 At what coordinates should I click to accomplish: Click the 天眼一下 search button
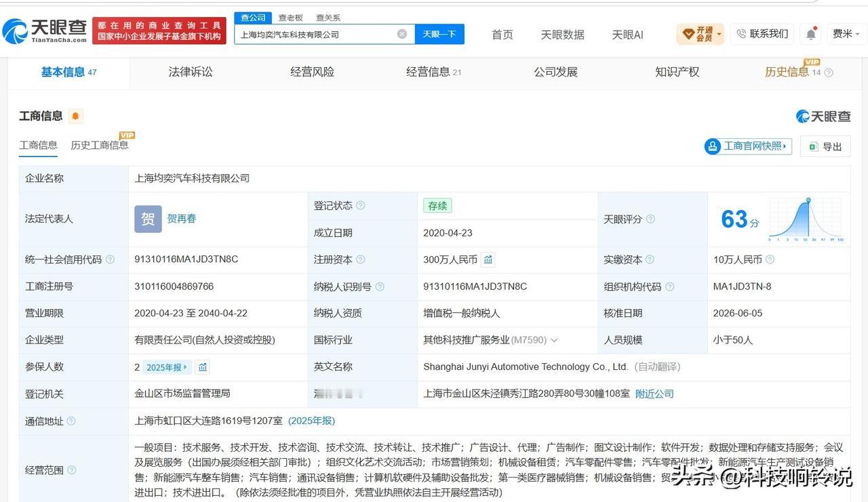pyautogui.click(x=439, y=34)
